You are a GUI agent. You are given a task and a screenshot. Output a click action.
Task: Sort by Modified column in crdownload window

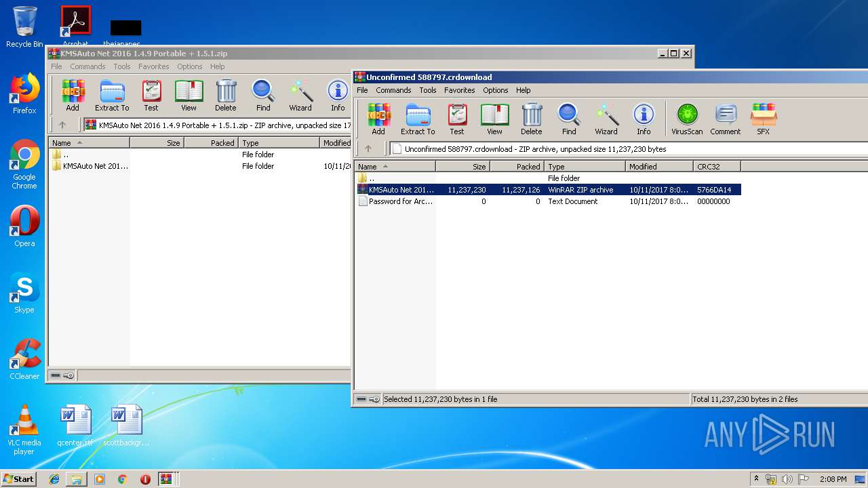point(659,166)
